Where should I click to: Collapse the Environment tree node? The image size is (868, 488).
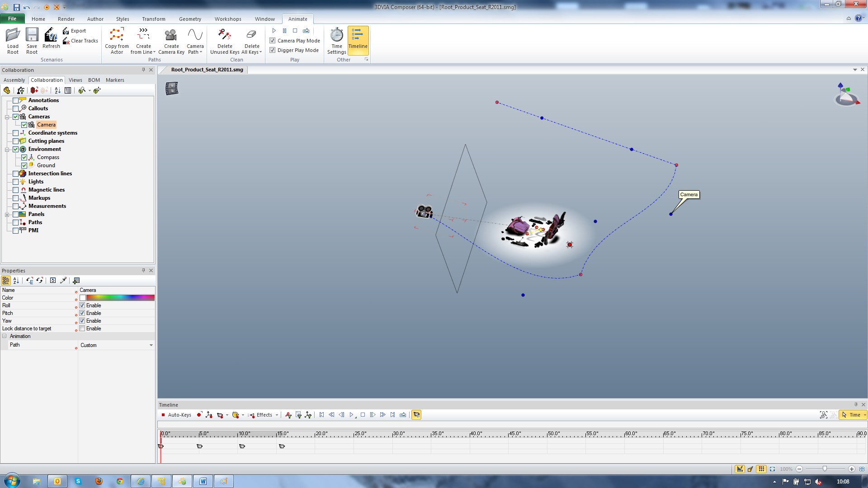coord(7,149)
